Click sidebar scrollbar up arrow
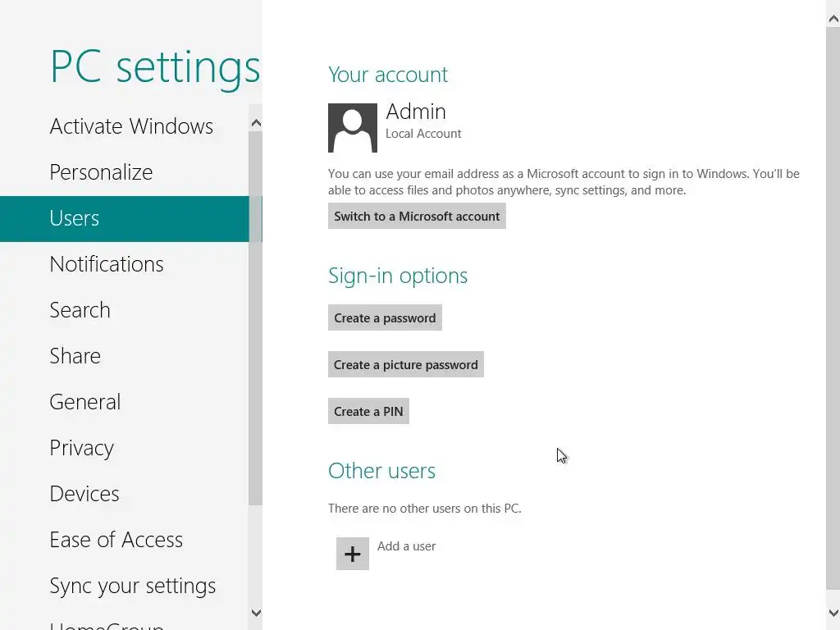The height and width of the screenshot is (630, 840). 256,124
